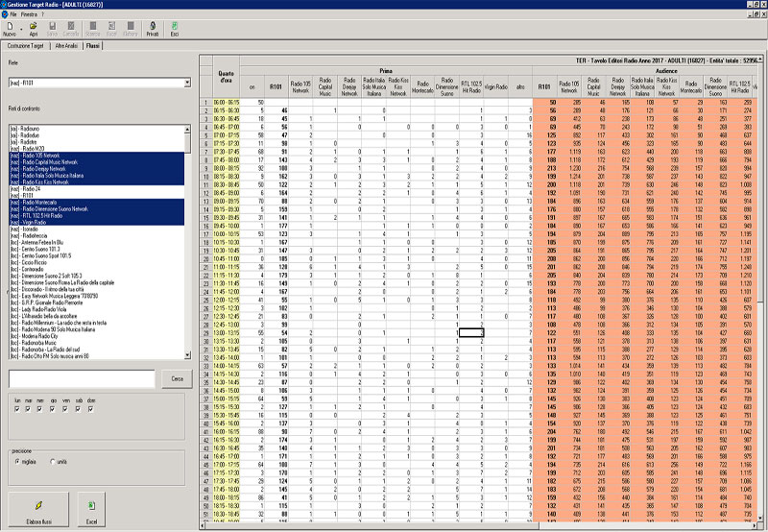The height and width of the screenshot is (532, 768).
Task: Switch to the Costruzione Target tab
Action: click(x=26, y=45)
